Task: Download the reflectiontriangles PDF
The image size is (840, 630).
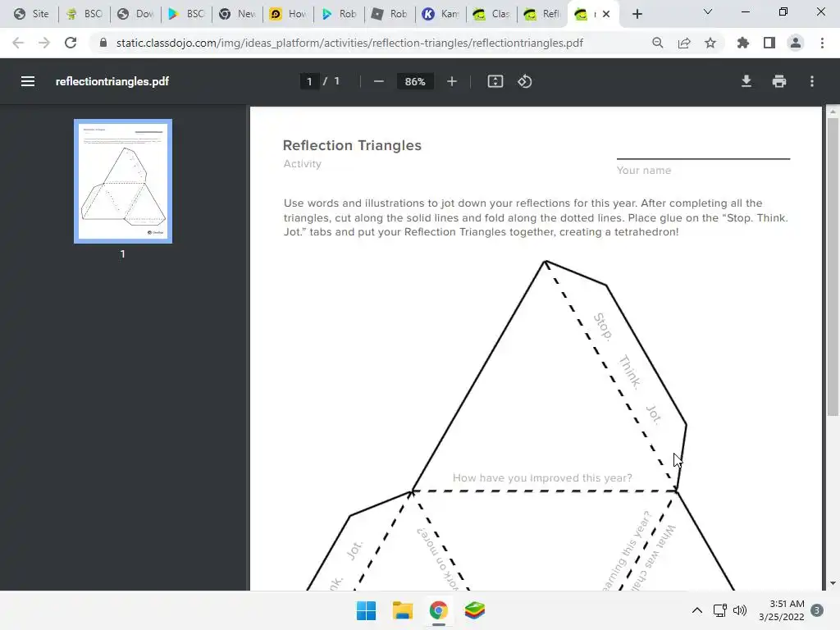Action: point(746,81)
